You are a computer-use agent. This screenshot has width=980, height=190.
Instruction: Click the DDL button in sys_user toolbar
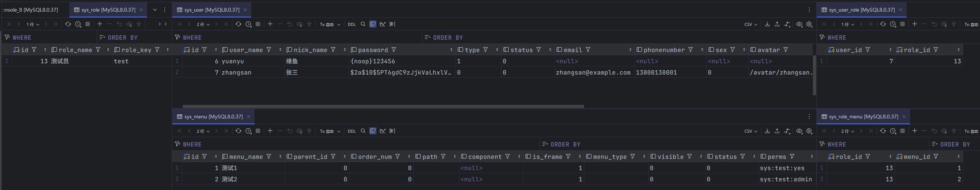351,24
